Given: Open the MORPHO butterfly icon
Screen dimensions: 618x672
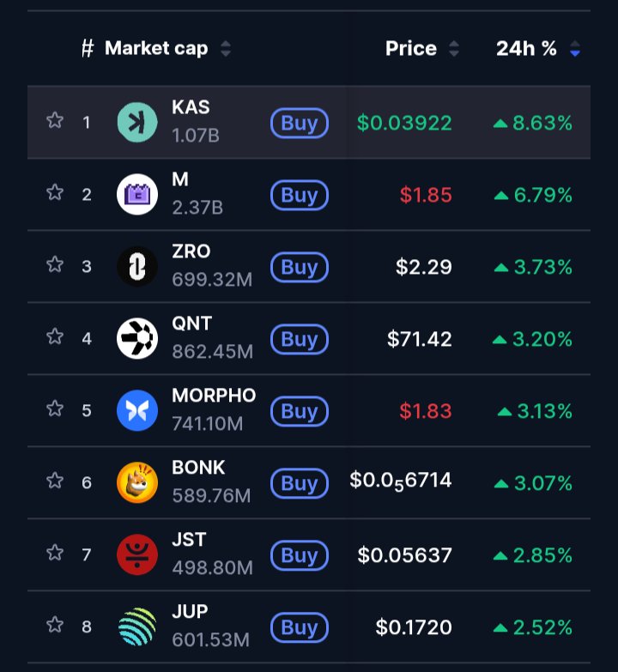Looking at the screenshot, I should point(137,410).
